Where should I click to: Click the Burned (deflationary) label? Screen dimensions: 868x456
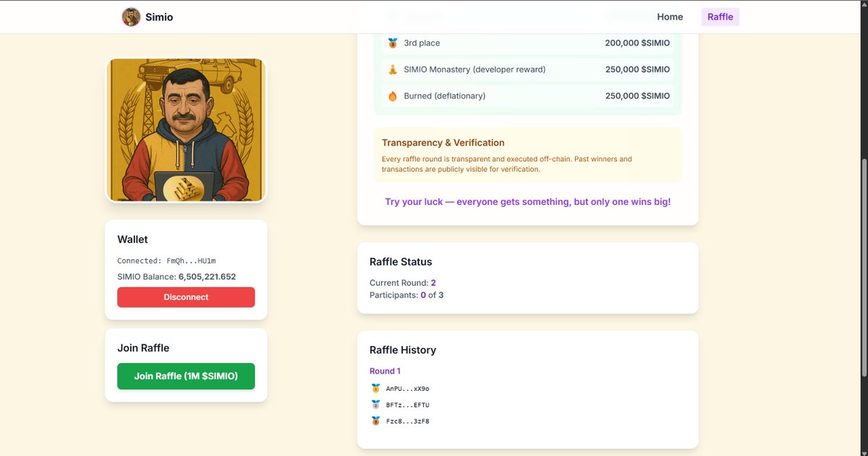click(x=445, y=96)
